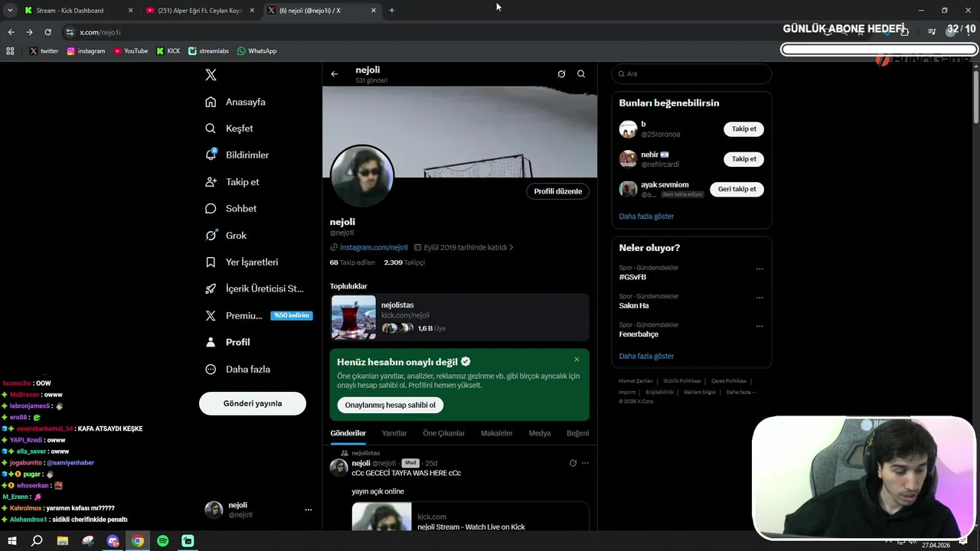Screen dimensions: 980x551
Task: Open Premium in the sidebar
Action: (x=258, y=315)
